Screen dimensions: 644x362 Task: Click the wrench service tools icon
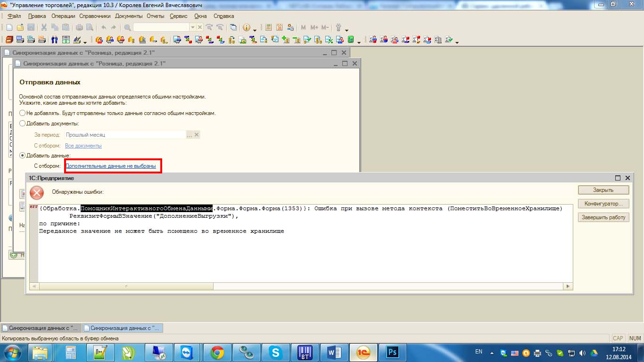pyautogui.click(x=338, y=28)
